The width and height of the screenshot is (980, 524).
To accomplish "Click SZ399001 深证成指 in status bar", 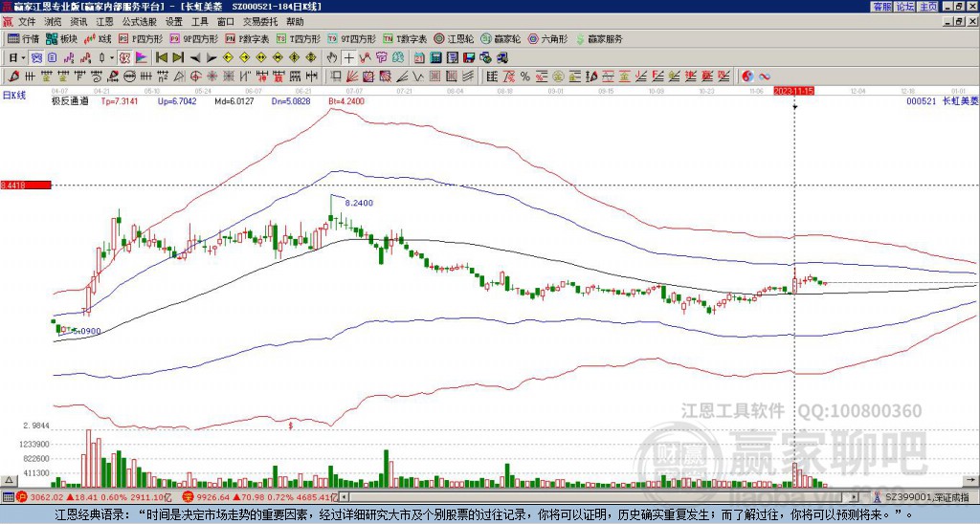I will [927, 497].
